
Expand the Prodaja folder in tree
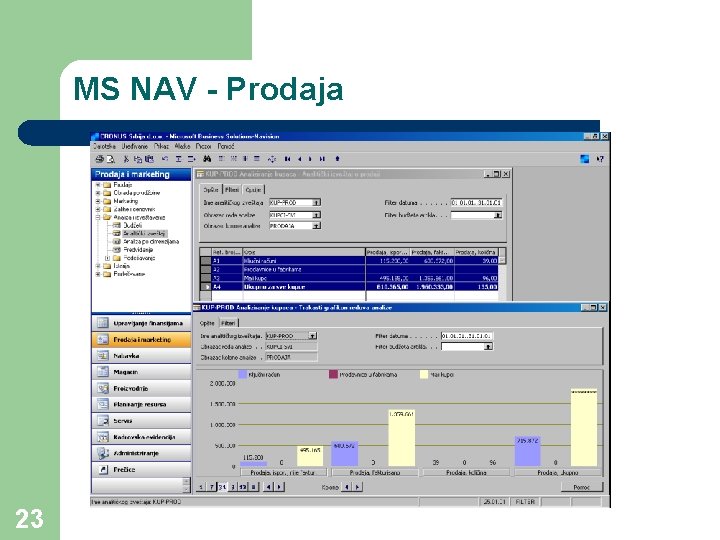(98, 185)
